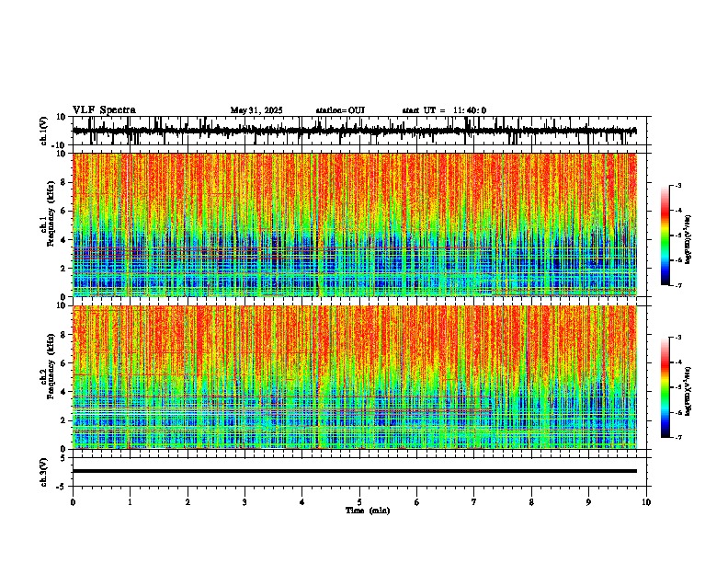The image size is (728, 563).
Task: Click the "6" kHz tick on ch.1 frequency axis
Action: pyautogui.click(x=64, y=212)
